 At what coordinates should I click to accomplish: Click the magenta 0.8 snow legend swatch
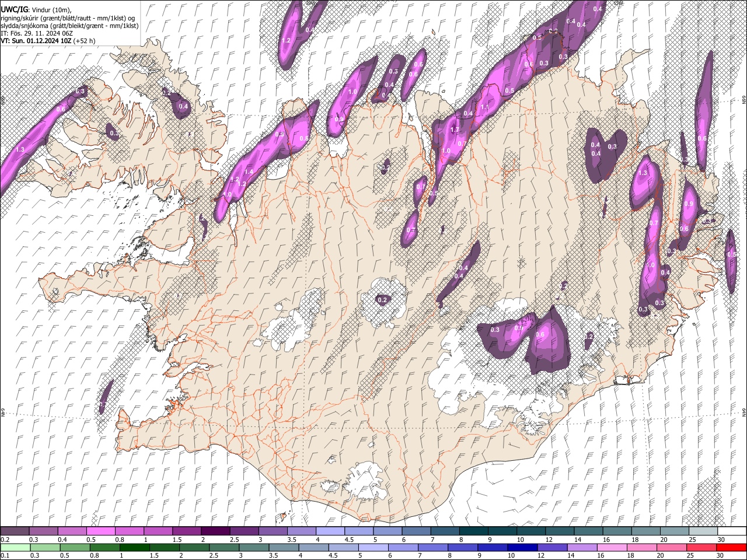[x=129, y=531]
